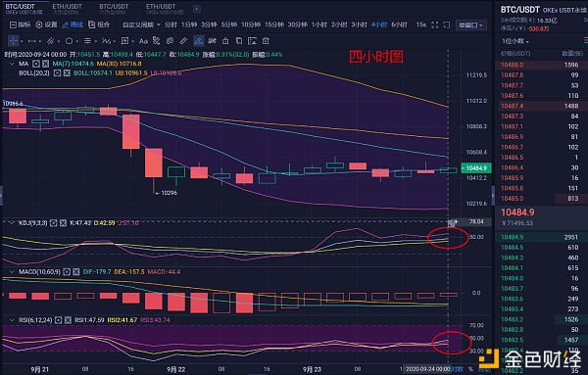Open the 自定义周期 custom period dropdown

click(x=141, y=24)
